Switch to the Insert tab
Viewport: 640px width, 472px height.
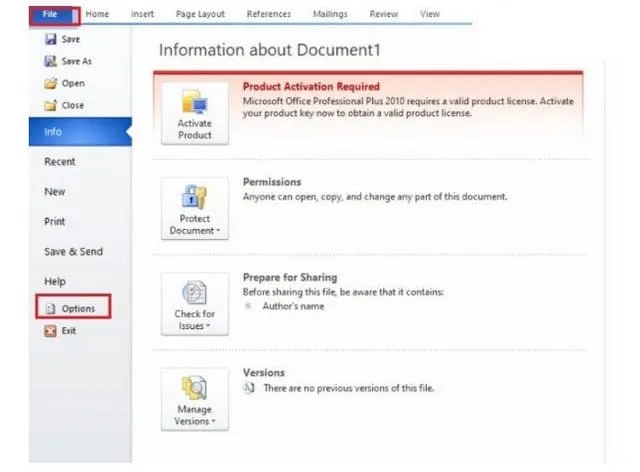(x=142, y=14)
